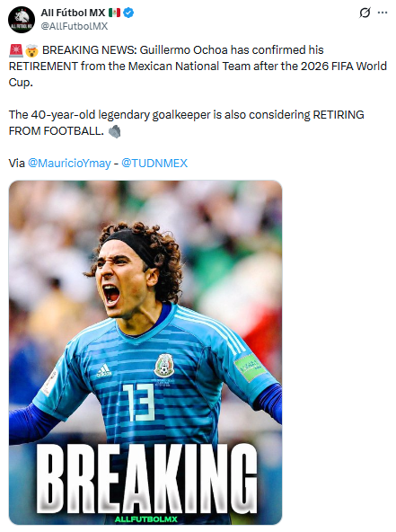
Task: Click the Guillermo Ochoa retirement paragraph
Action: pyautogui.click(x=198, y=66)
